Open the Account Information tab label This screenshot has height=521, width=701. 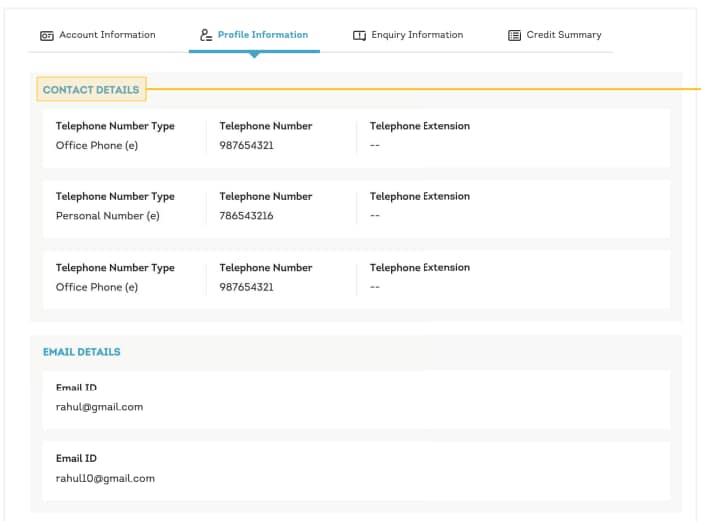pyautogui.click(x=107, y=35)
